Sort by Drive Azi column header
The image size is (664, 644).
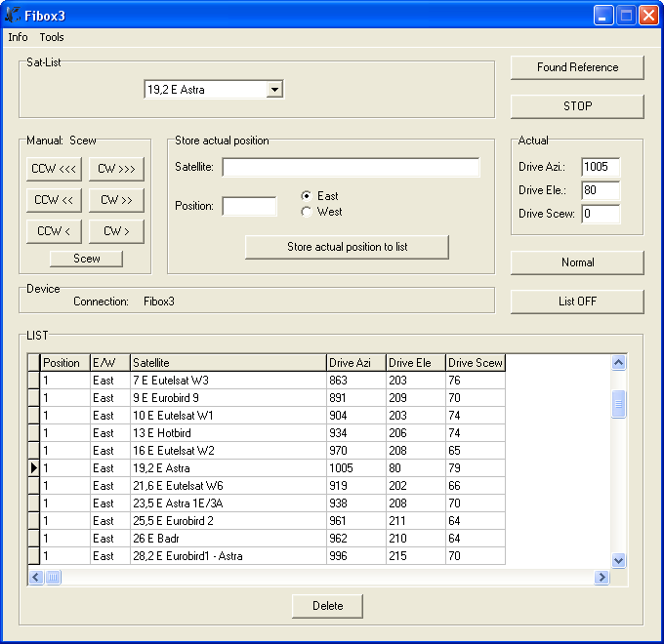coord(355,363)
